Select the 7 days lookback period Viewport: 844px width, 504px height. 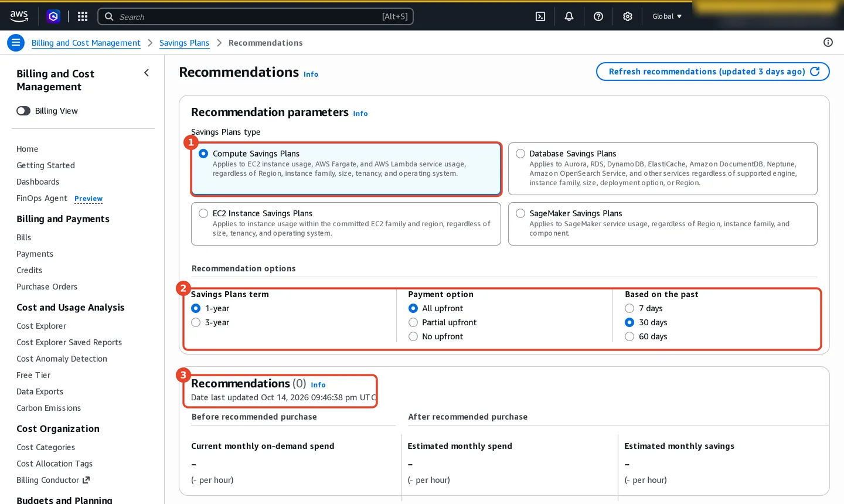[x=629, y=308]
